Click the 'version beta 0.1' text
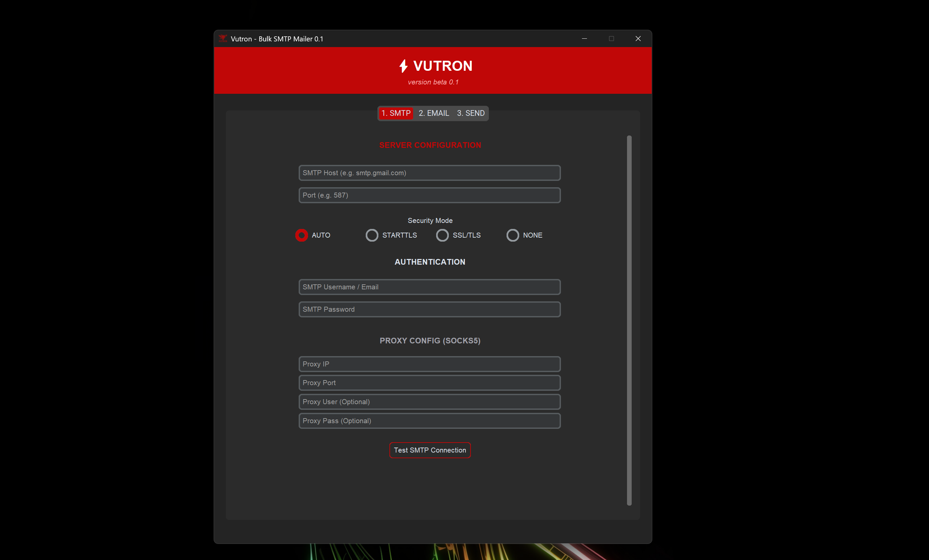 [x=433, y=82]
